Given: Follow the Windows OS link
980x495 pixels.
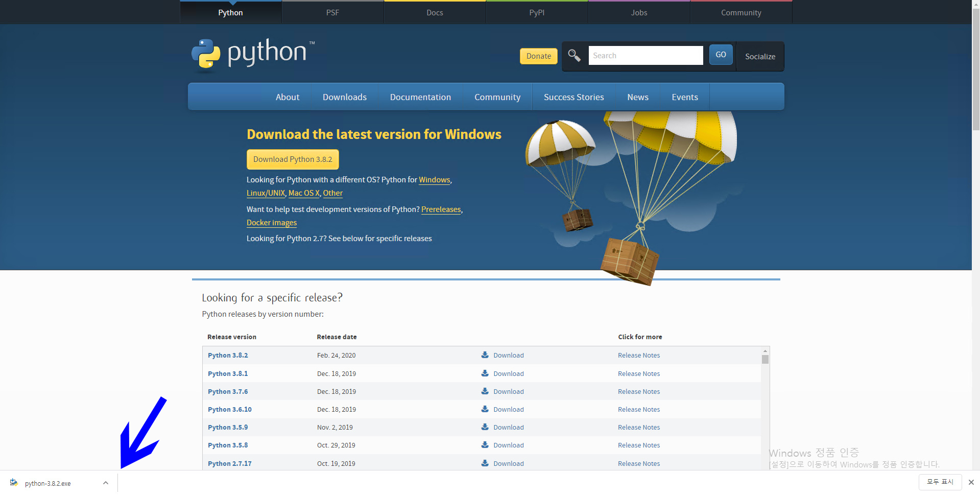Looking at the screenshot, I should (x=435, y=180).
